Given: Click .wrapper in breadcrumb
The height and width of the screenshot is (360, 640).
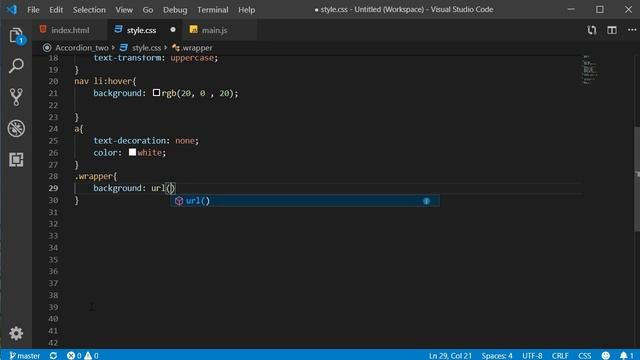Looking at the screenshot, I should pos(197,48).
